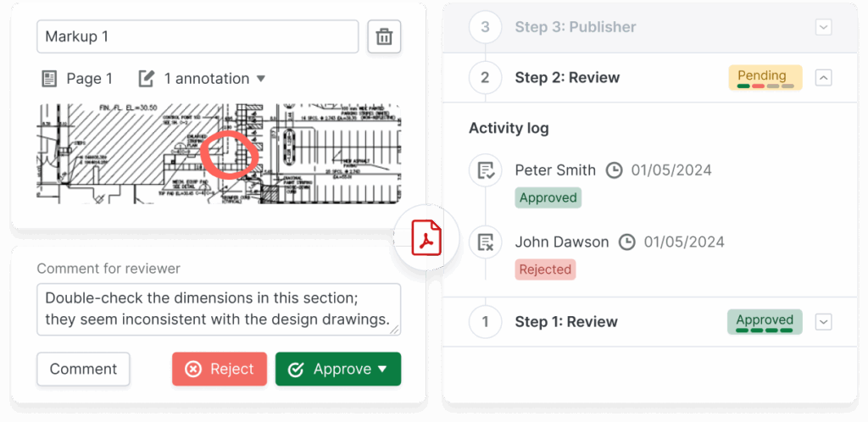Click clock icon beside John Dawson's date
Screen dimensions: 868x422
point(626,242)
